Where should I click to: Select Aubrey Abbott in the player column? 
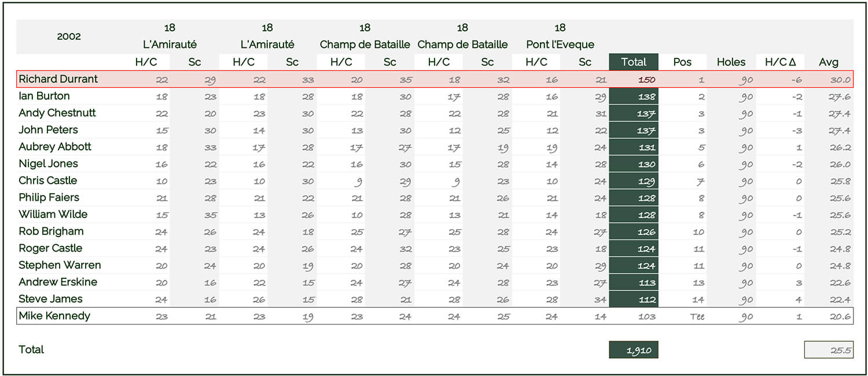(55, 147)
